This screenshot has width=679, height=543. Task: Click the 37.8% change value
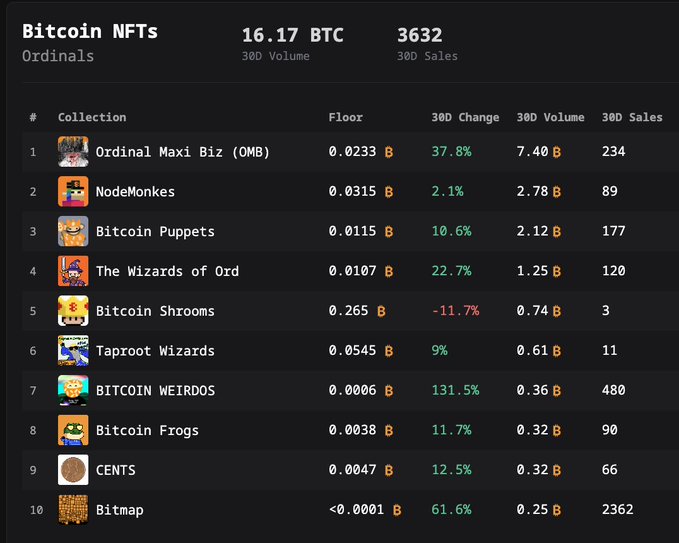click(451, 152)
